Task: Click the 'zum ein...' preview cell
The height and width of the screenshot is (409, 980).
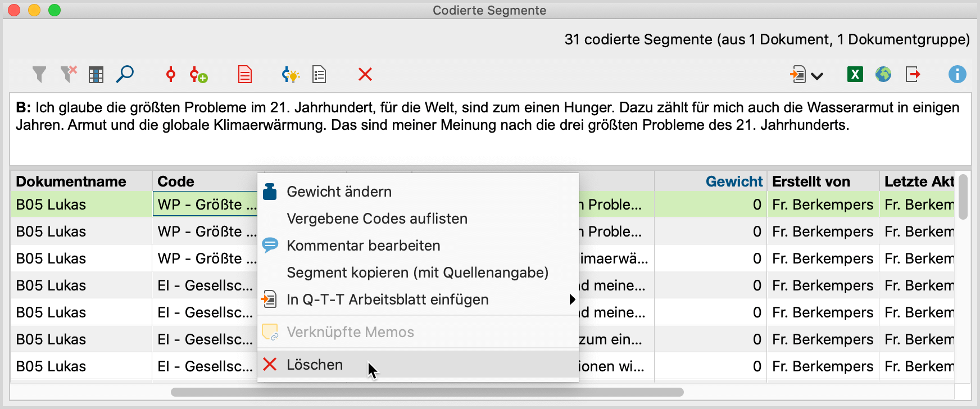Action: click(x=616, y=339)
